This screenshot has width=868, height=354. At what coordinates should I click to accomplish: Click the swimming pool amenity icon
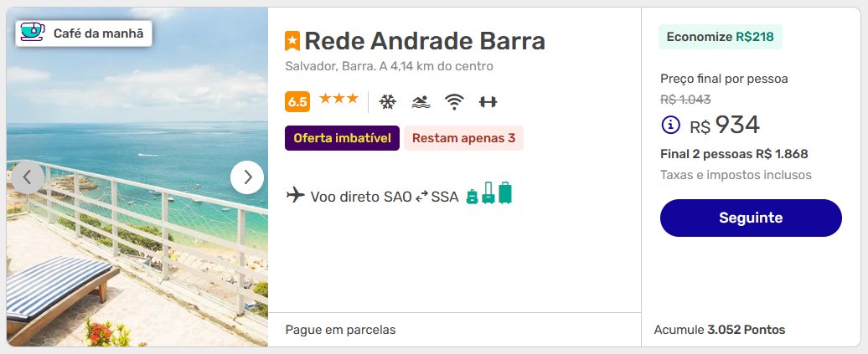tap(421, 102)
